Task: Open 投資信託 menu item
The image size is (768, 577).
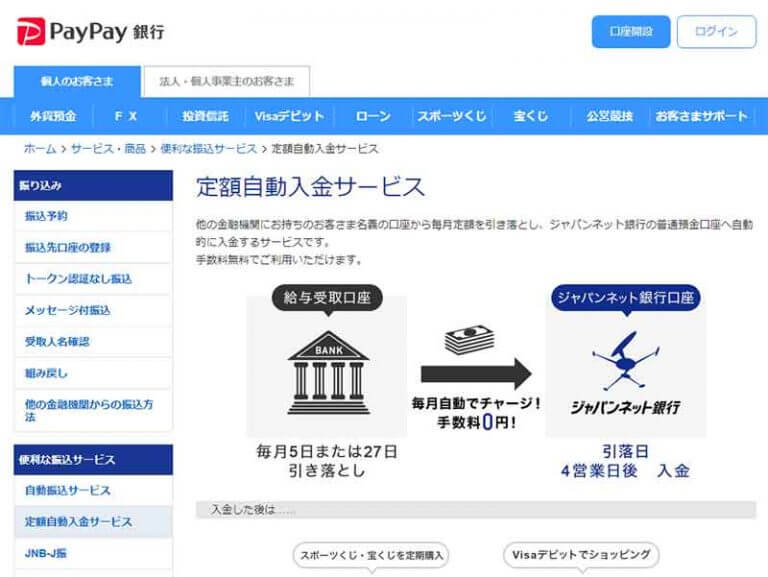Action: click(x=205, y=116)
